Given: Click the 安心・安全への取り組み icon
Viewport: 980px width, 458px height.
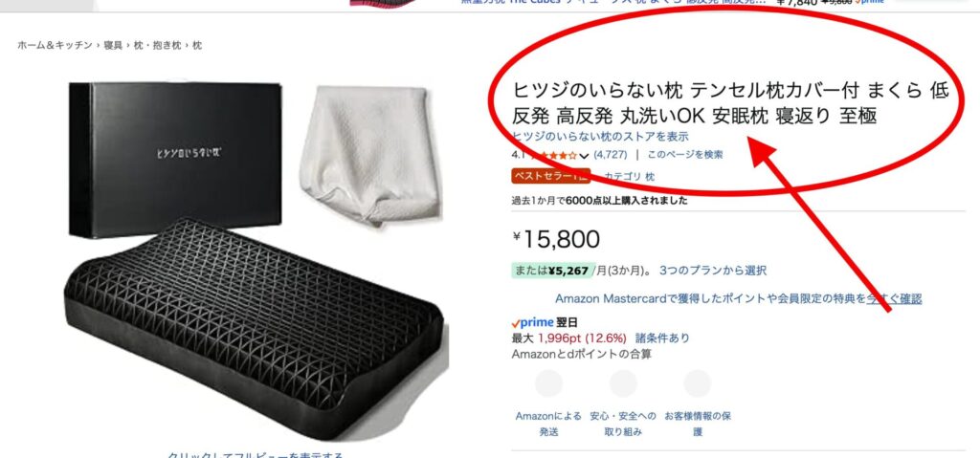Looking at the screenshot, I should click(623, 383).
